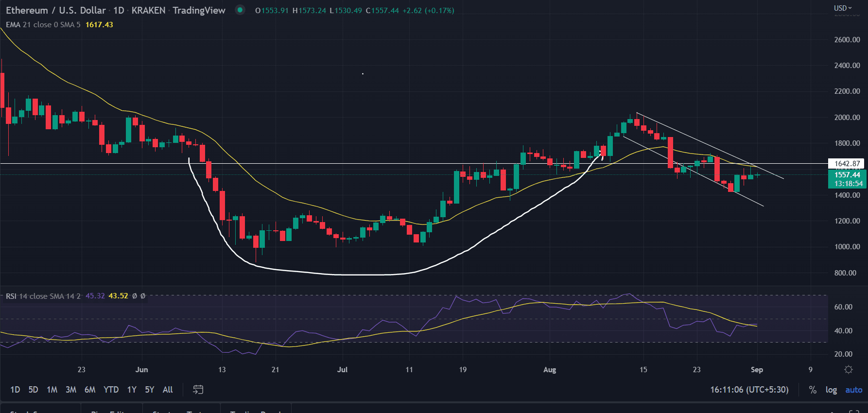Select the RSI 14 indicator legend
The height and width of the screenshot is (413, 868).
tap(43, 296)
